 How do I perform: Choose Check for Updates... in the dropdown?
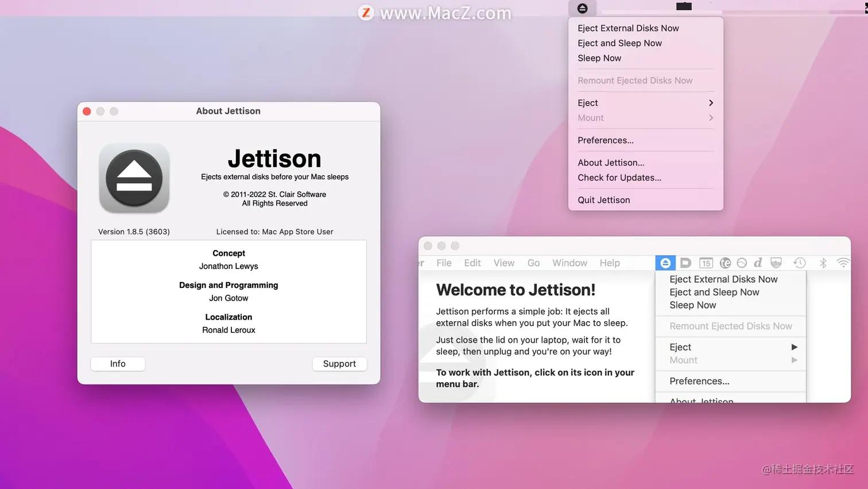point(619,178)
